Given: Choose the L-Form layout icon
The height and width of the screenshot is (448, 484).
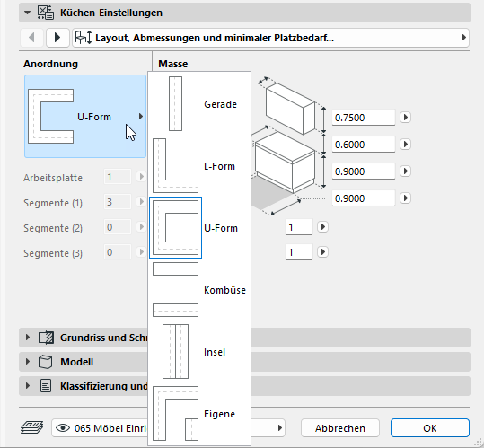Looking at the screenshot, I should coord(175,166).
